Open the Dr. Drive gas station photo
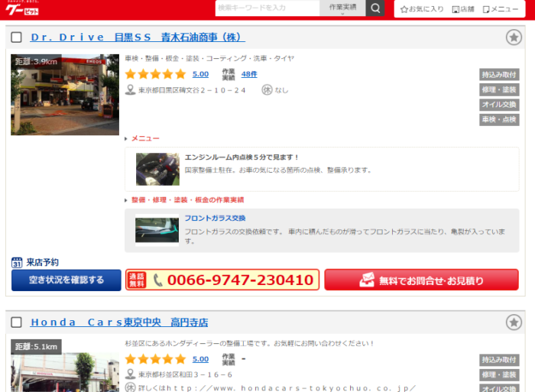Image resolution: width=535 pixels, height=392 pixels. pos(65,95)
